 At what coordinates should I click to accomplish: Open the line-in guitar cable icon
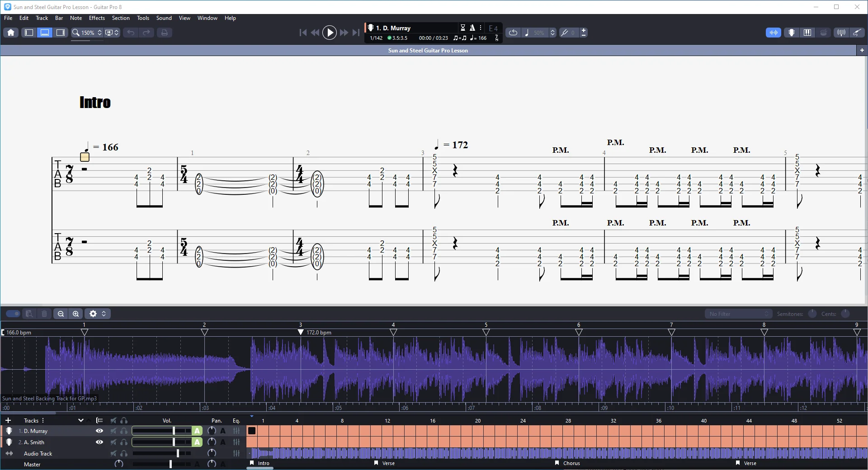pos(857,33)
